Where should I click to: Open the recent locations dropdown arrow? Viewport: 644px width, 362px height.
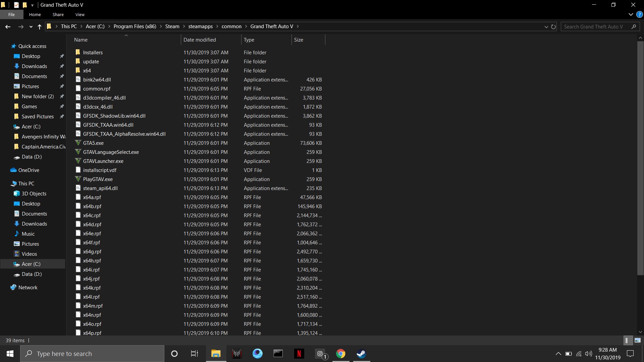click(x=31, y=27)
